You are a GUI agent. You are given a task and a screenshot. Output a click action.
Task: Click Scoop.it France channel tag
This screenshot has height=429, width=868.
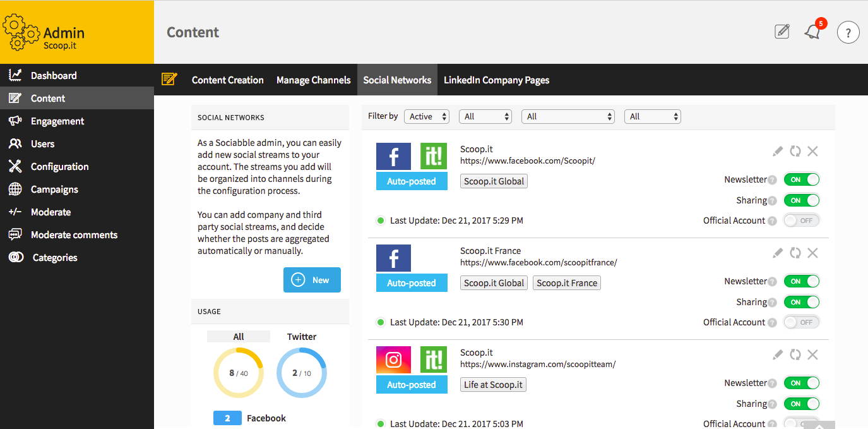567,283
